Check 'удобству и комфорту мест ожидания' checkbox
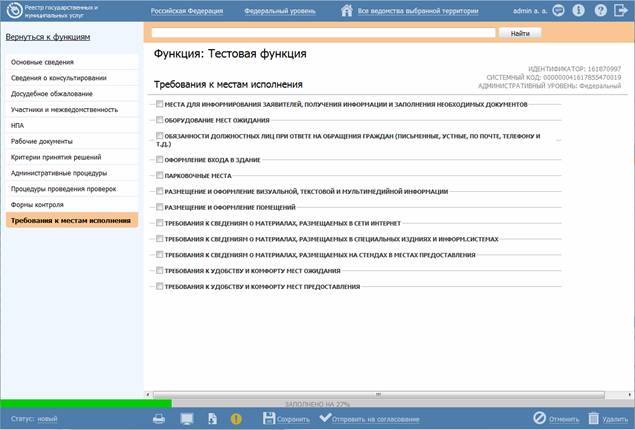This screenshot has height=430, width=635. coord(160,270)
